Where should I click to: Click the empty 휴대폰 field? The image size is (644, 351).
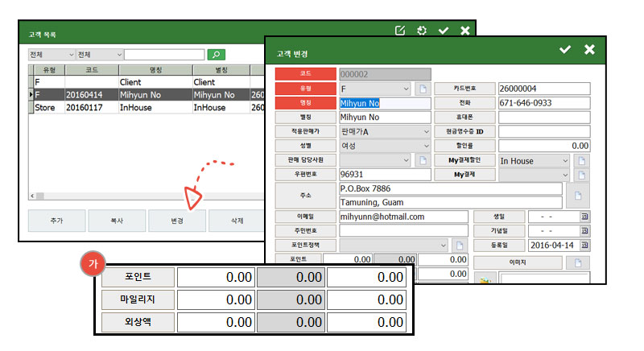coord(544,118)
